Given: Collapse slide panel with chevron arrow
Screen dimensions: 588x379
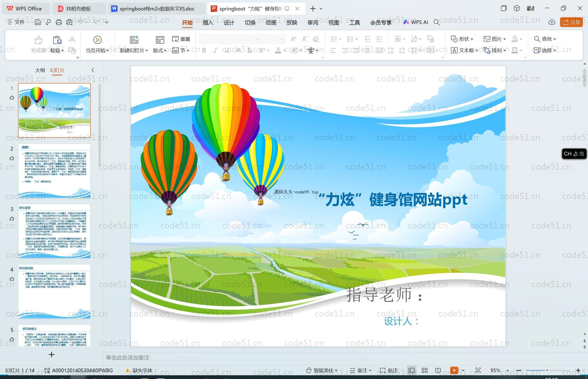Looking at the screenshot, I should pyautogui.click(x=93, y=70).
